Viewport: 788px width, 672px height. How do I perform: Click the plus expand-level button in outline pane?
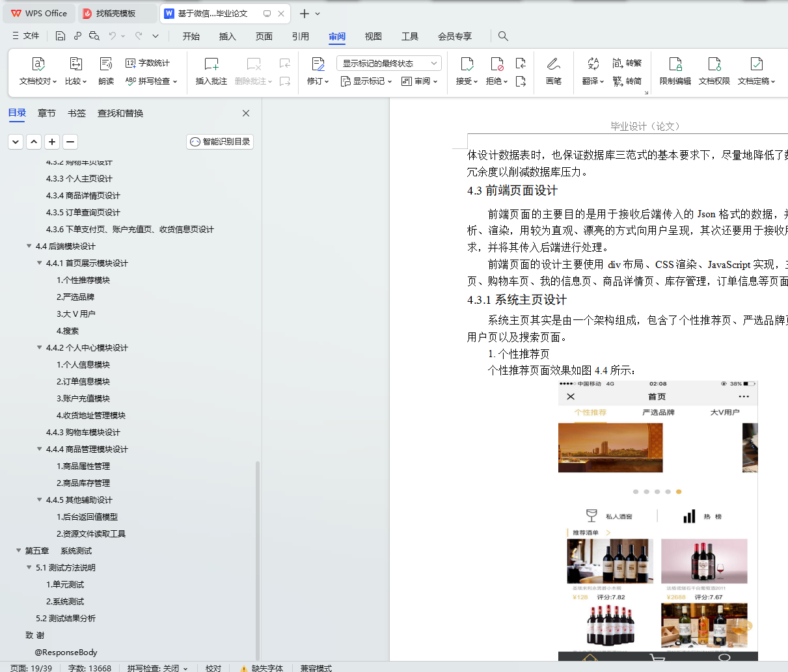[x=52, y=141]
